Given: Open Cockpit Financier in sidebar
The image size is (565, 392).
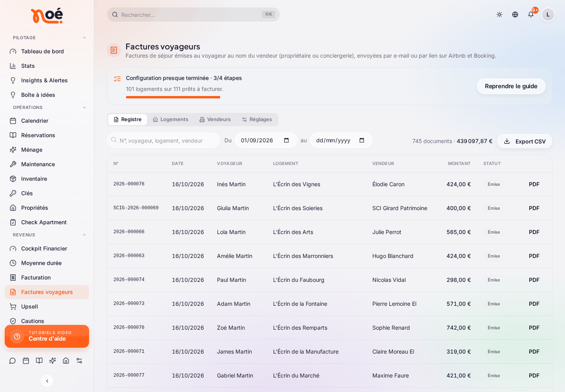Looking at the screenshot, I should tap(47, 249).
